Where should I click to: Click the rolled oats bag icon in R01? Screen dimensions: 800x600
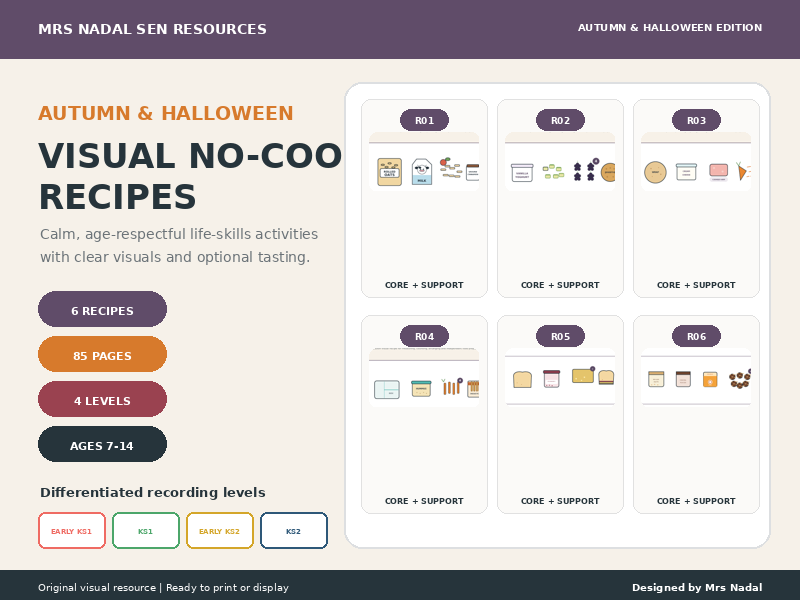(x=389, y=172)
